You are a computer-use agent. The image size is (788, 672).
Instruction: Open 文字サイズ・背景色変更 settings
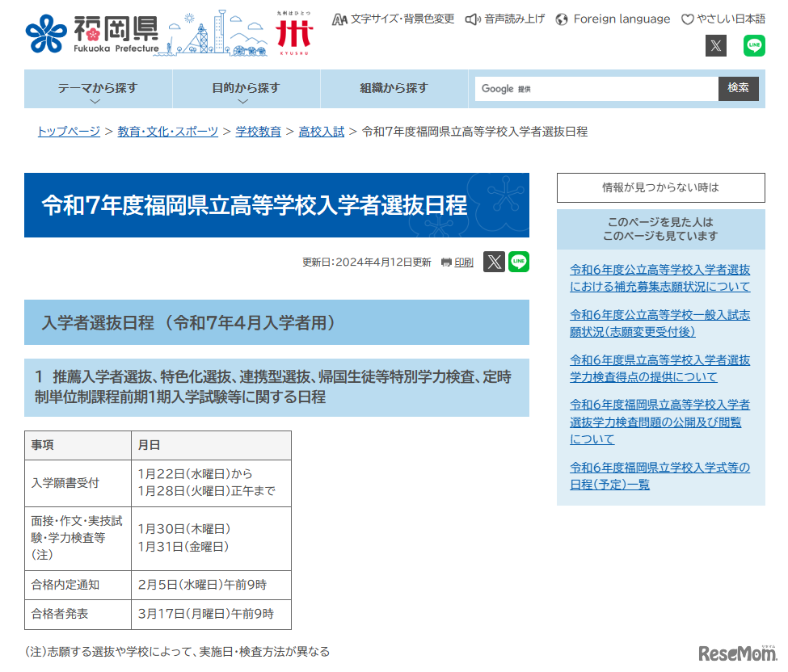click(394, 19)
